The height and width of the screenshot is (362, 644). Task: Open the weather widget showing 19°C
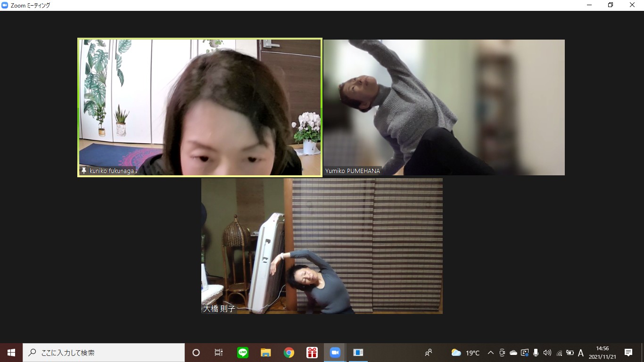coord(466,353)
